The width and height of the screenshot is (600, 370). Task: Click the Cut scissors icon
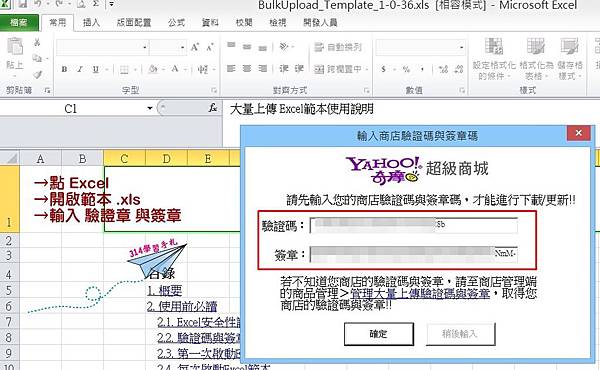[x=37, y=42]
